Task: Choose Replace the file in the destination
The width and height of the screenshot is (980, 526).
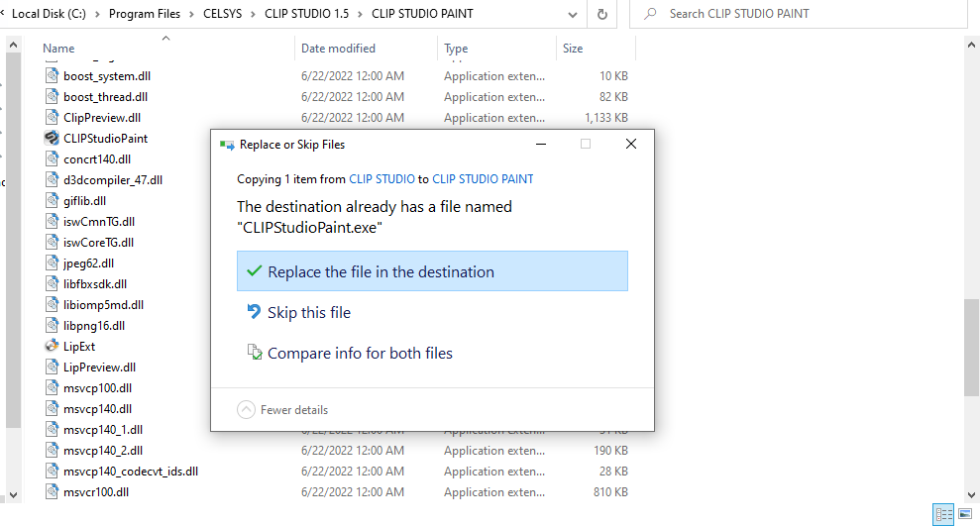Action: pos(432,271)
